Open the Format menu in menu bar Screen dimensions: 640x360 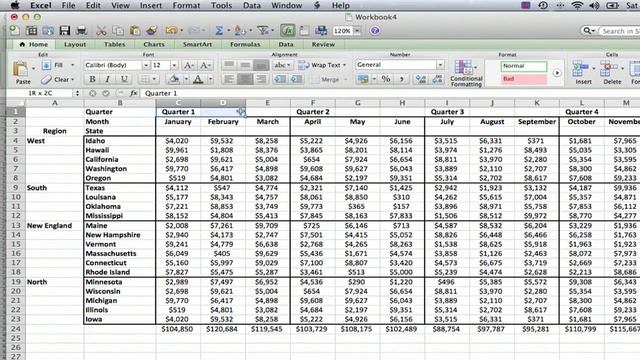click(x=186, y=5)
